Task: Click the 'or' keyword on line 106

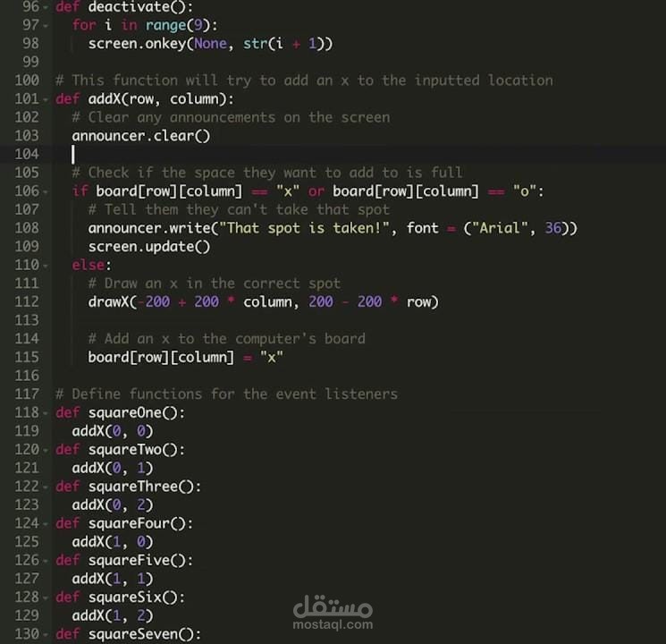Action: 316,191
